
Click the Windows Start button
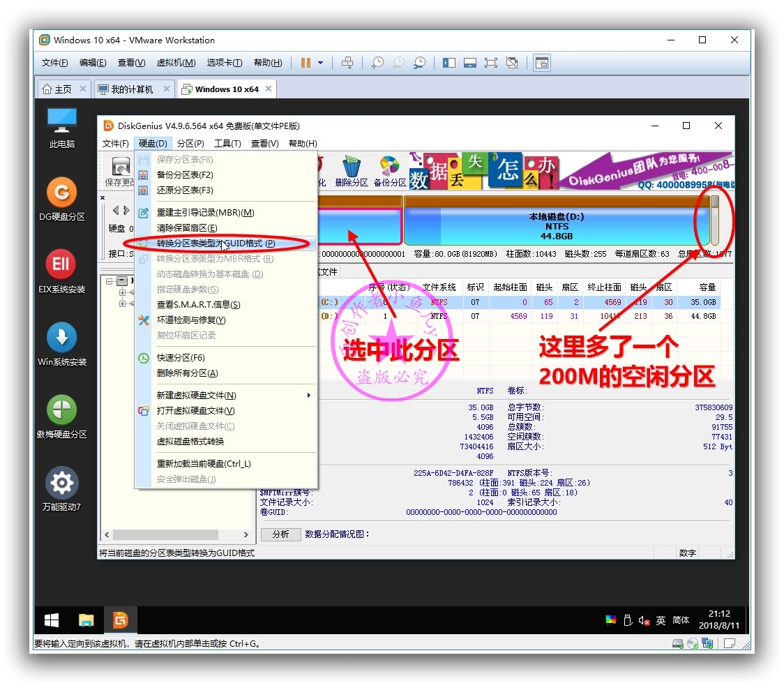pos(50,620)
